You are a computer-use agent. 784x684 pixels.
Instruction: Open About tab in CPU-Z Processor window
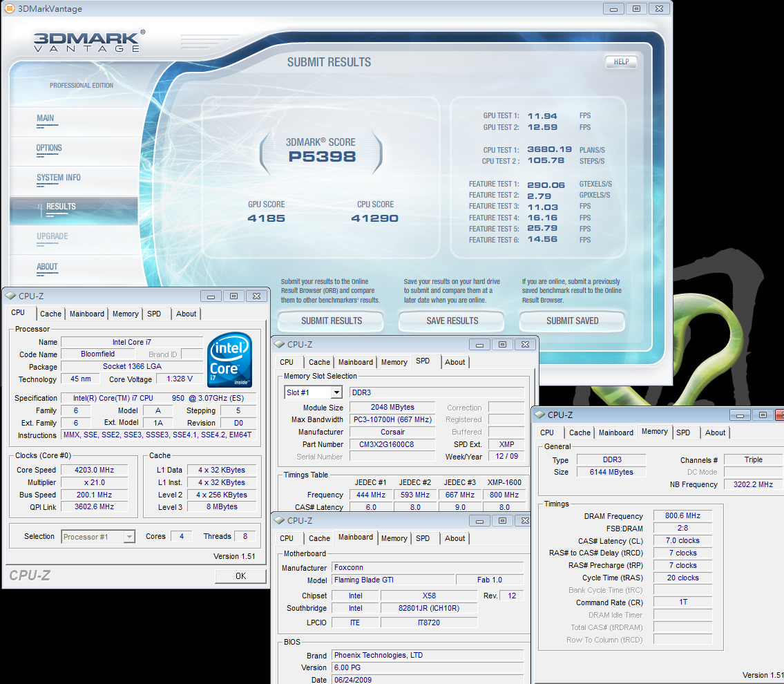186,314
